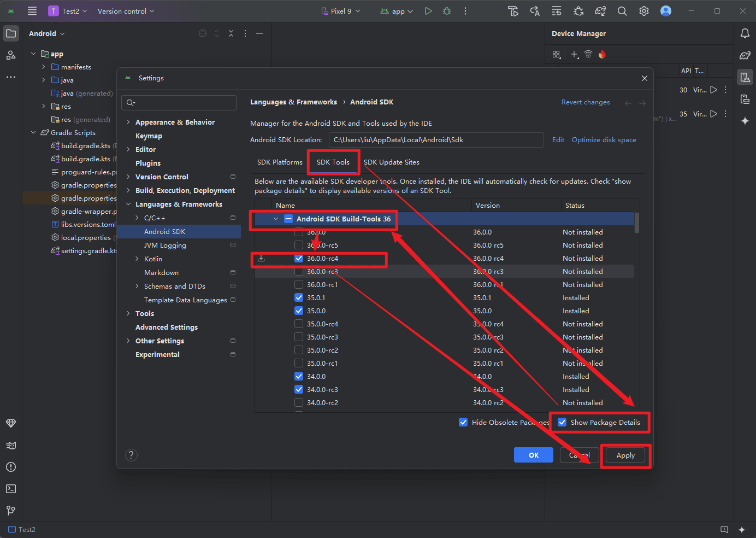
Task: Switch to the SDK Update Sites tab
Action: 391,162
